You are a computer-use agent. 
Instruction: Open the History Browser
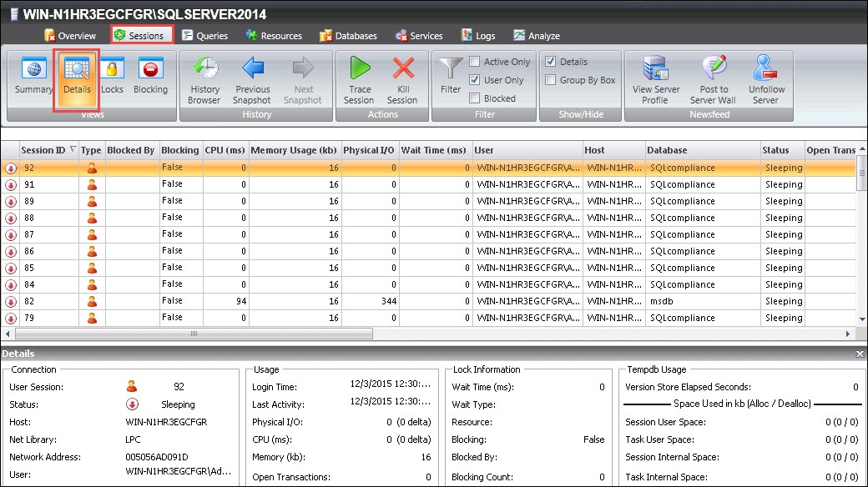[204, 80]
